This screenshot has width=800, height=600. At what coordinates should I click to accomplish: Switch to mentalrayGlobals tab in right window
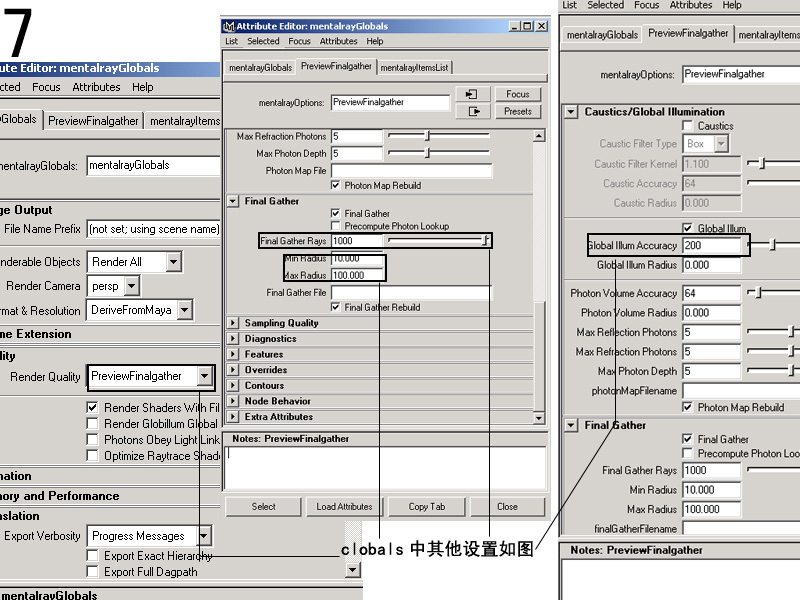point(602,35)
